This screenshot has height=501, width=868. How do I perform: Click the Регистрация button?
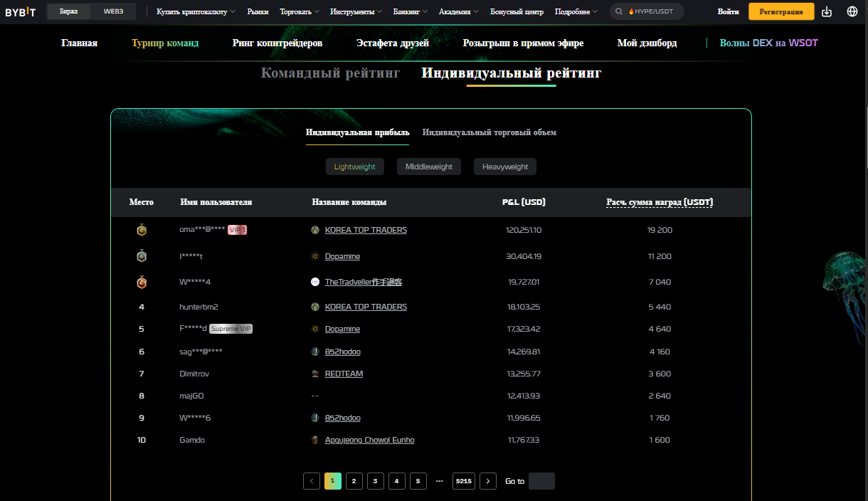[781, 11]
